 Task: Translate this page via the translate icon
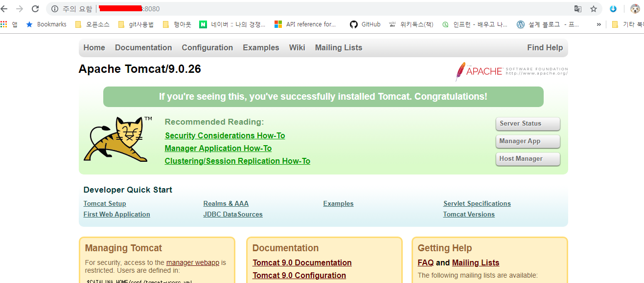pos(578,9)
